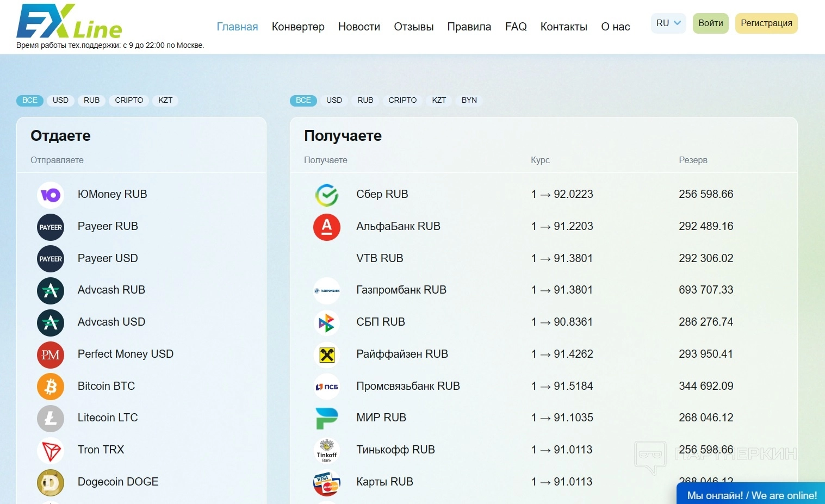Image resolution: width=825 pixels, height=504 pixels.
Task: Select ЮMoney RUB label in Отдаете
Action: [113, 194]
